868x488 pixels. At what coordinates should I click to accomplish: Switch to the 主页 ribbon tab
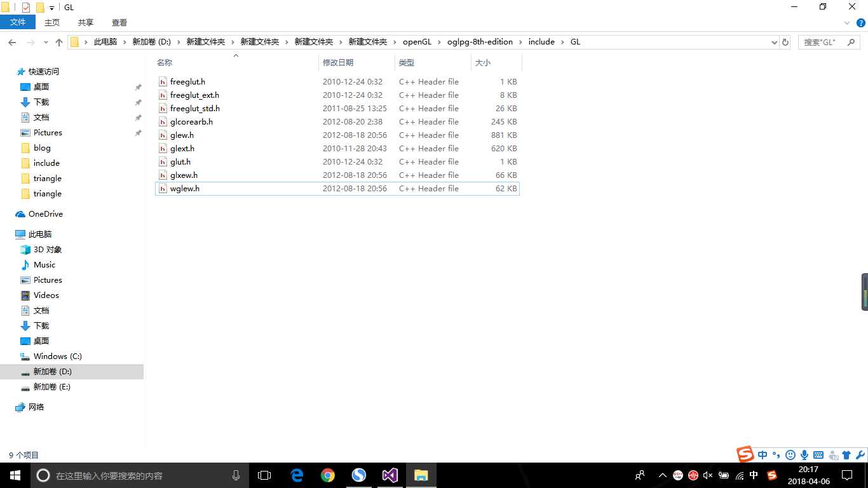[x=52, y=22]
